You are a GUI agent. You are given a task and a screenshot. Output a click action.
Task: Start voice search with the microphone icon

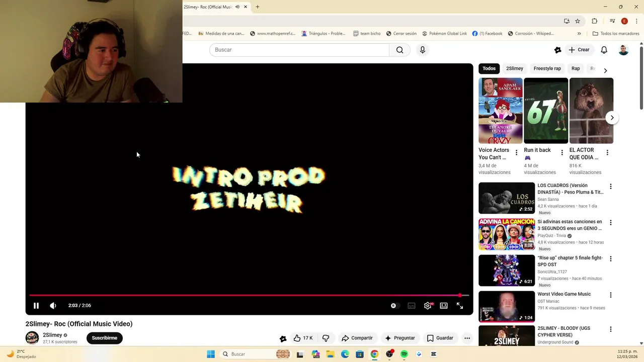[423, 50]
